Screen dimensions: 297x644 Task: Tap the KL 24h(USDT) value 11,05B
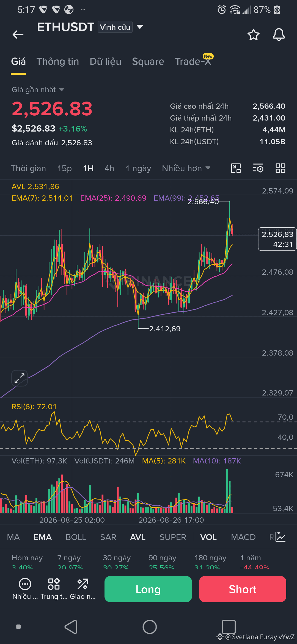tap(273, 142)
